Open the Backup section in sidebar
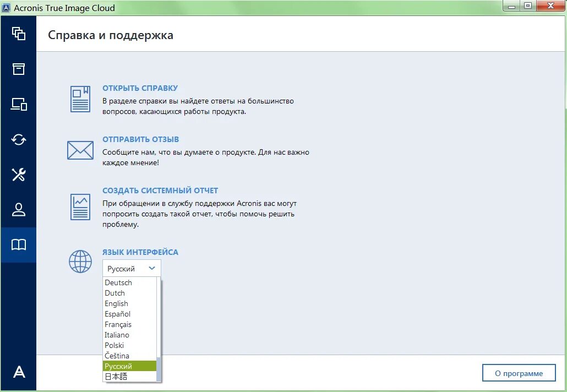567x392 pixels. tap(19, 34)
